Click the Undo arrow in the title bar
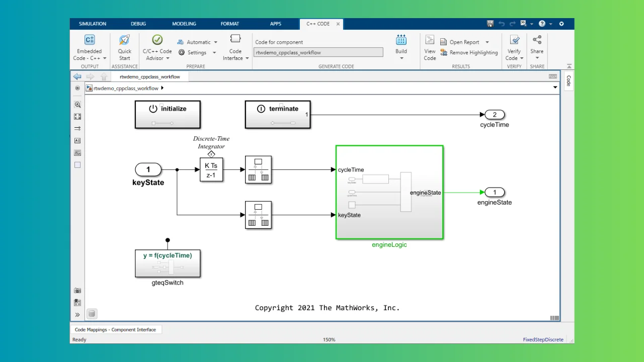The width and height of the screenshot is (644, 362). 502,24
